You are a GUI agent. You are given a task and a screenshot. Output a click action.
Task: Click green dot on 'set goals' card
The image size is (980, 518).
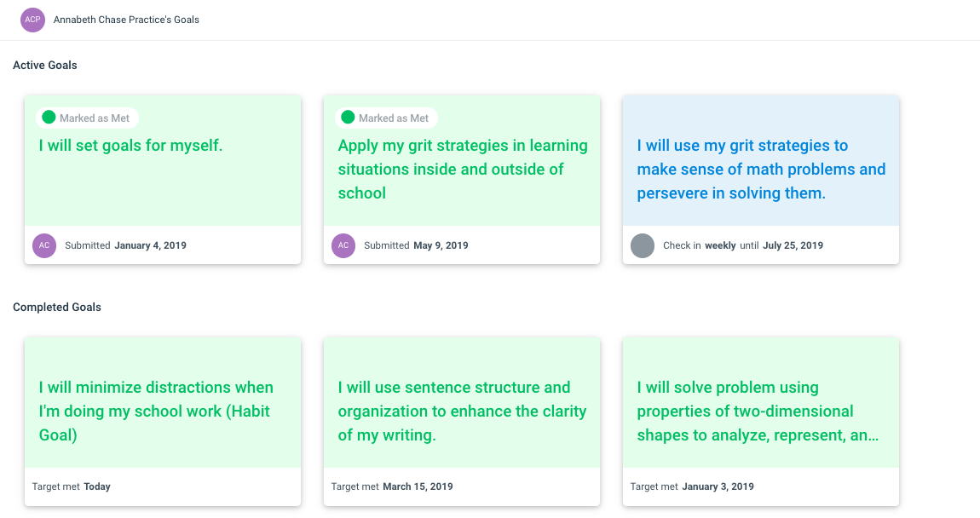coord(49,118)
